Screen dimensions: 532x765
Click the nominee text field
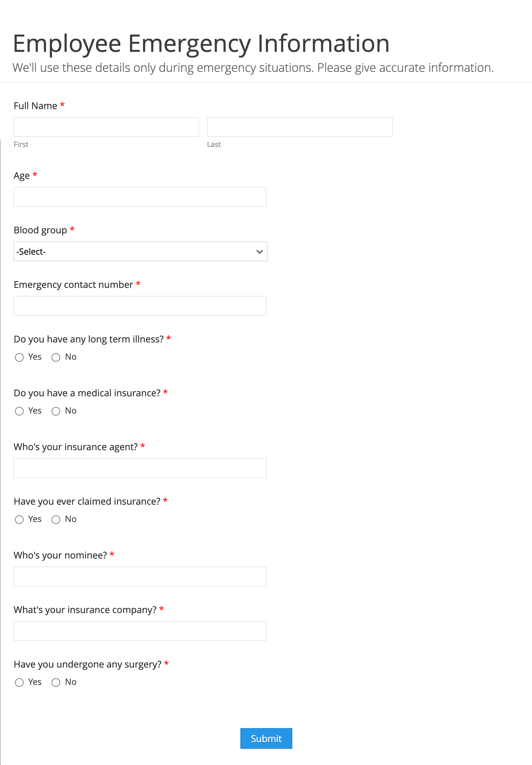coord(139,576)
